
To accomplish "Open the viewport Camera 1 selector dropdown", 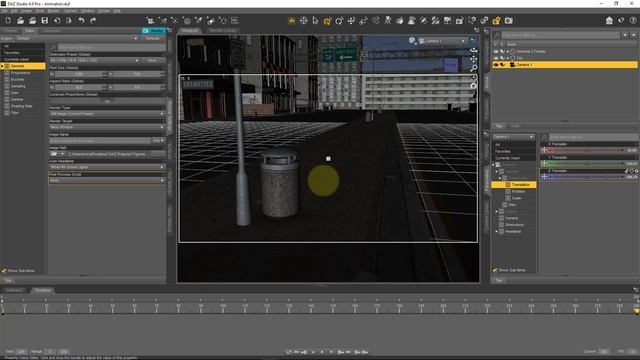I will pyautogui.click(x=442, y=41).
